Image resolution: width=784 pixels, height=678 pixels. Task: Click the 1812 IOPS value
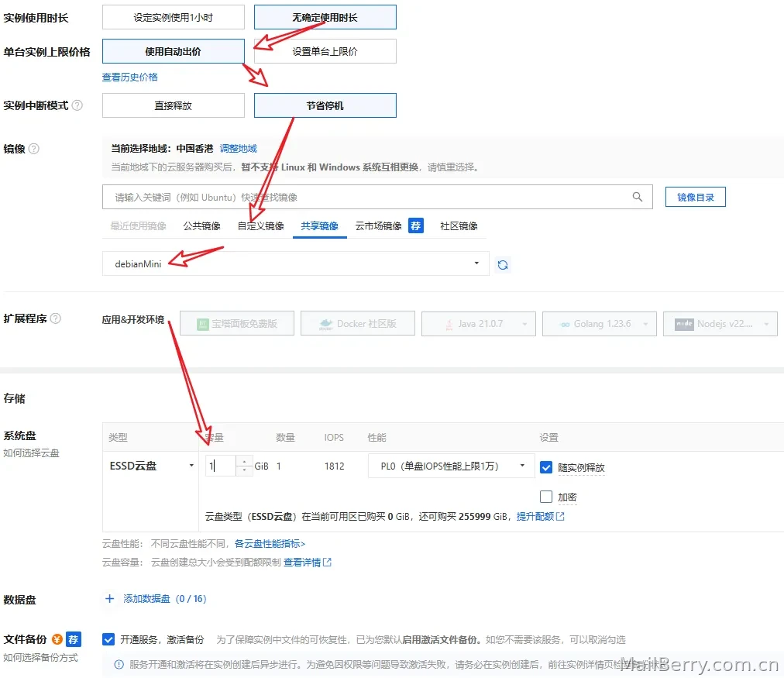click(335, 466)
